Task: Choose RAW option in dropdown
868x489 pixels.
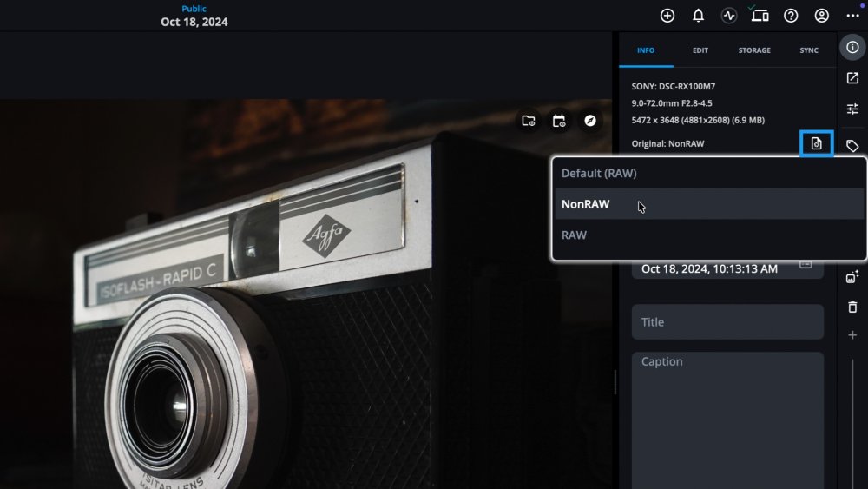Action: click(x=709, y=235)
